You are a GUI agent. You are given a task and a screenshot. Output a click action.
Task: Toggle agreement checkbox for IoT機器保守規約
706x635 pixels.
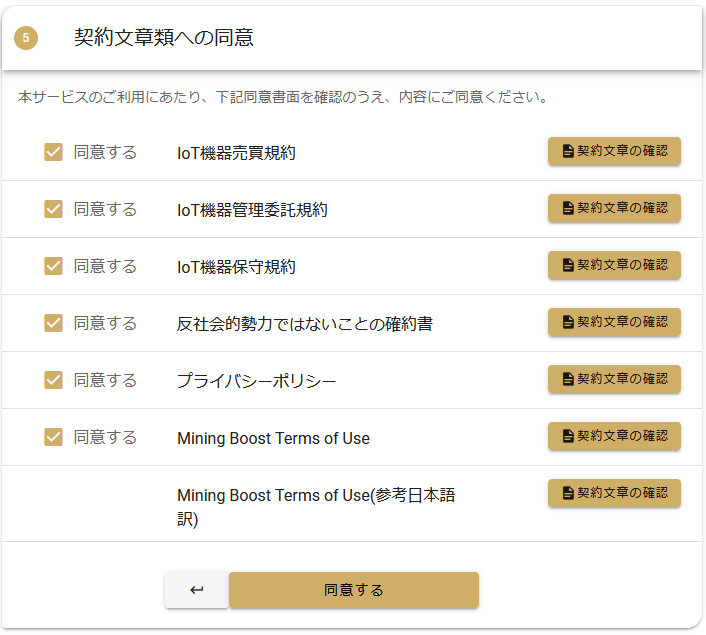click(53, 266)
